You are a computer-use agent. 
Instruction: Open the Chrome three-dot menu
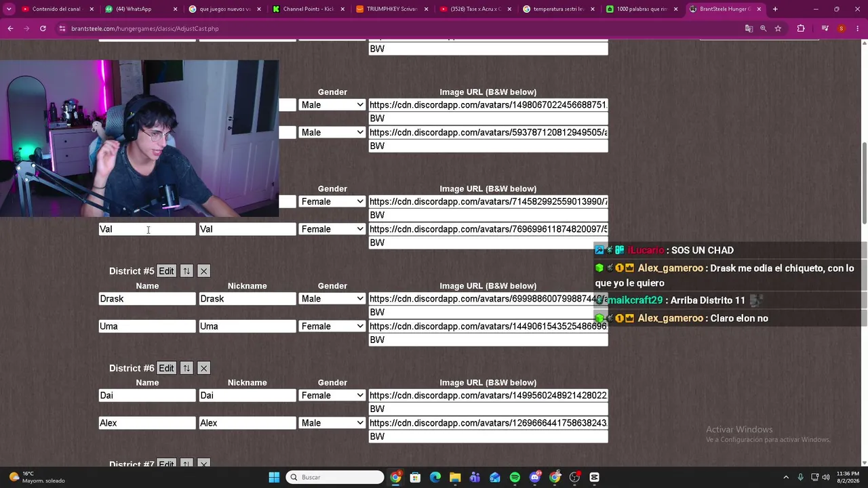point(857,28)
